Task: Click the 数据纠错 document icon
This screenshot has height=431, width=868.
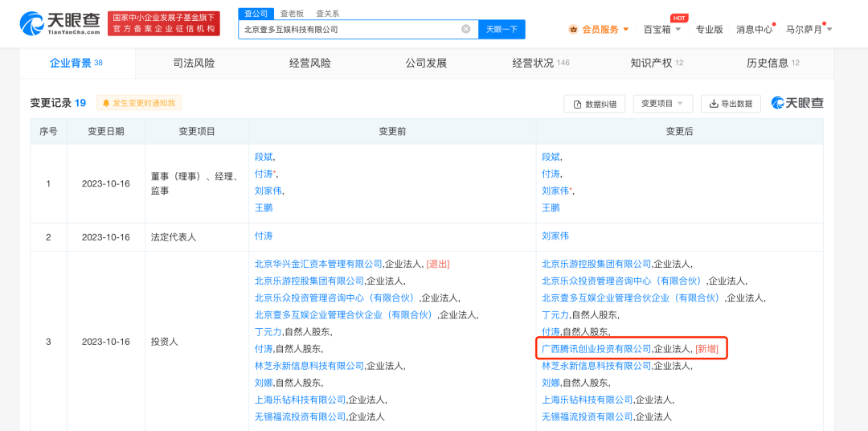Action: pyautogui.click(x=577, y=105)
